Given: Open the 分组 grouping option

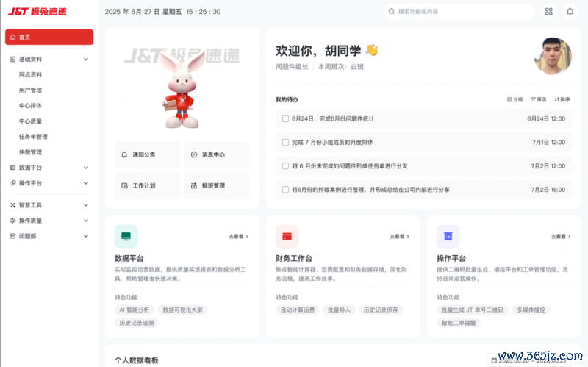Looking at the screenshot, I should tap(515, 99).
